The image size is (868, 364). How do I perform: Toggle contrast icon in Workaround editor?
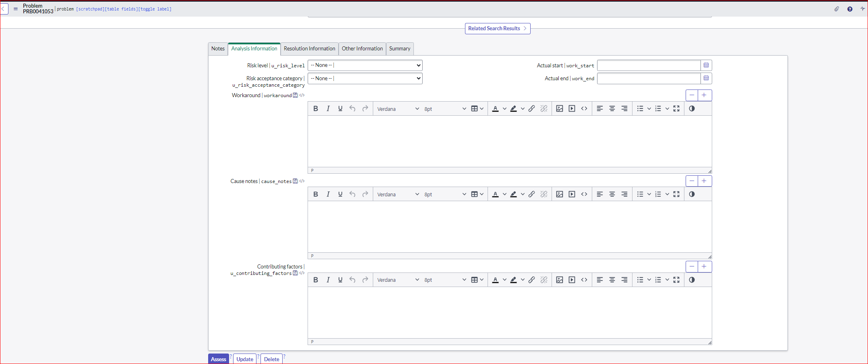coord(692,108)
